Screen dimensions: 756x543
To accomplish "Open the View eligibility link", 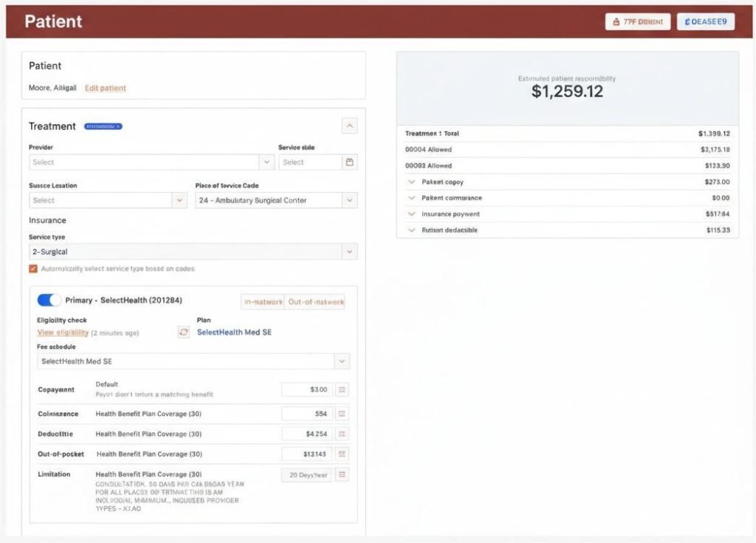I will point(63,332).
